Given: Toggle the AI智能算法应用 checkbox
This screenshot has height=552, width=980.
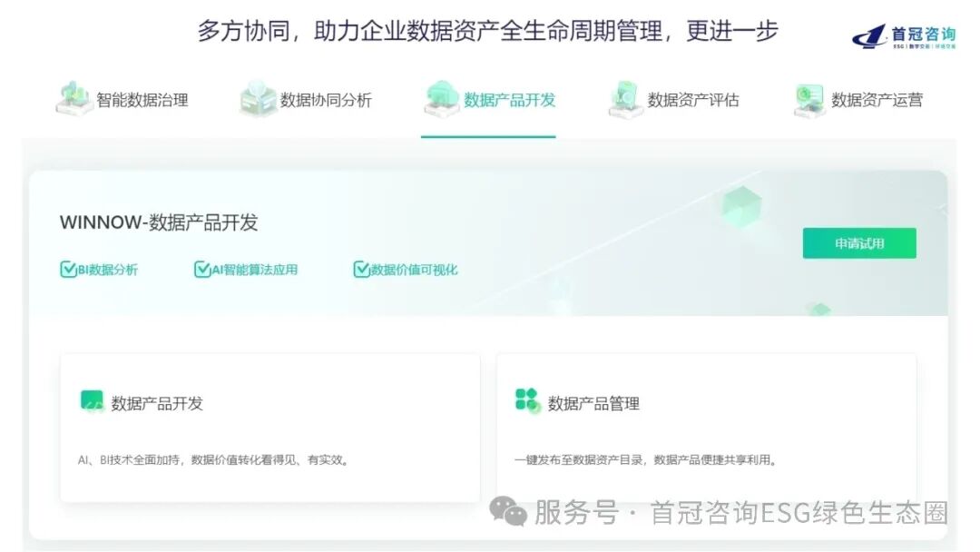Looking at the screenshot, I should tap(201, 270).
